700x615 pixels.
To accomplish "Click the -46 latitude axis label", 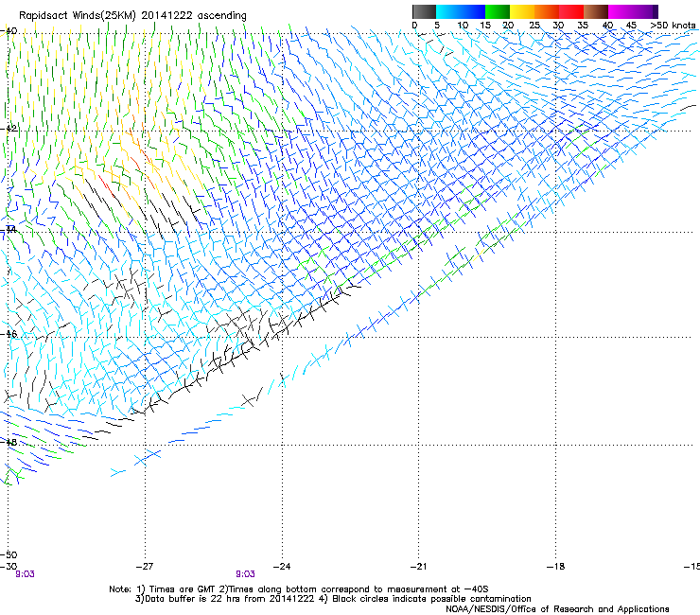I will point(9,334).
